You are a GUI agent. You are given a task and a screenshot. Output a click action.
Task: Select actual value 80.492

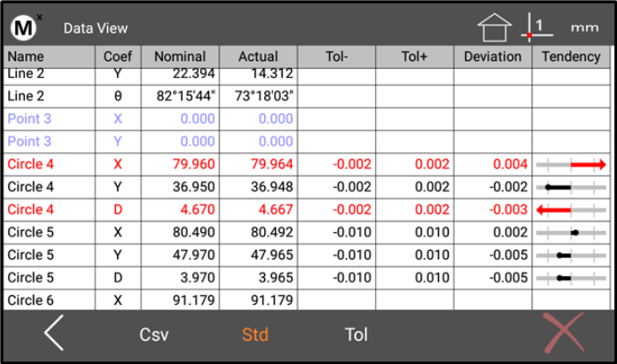pyautogui.click(x=272, y=232)
